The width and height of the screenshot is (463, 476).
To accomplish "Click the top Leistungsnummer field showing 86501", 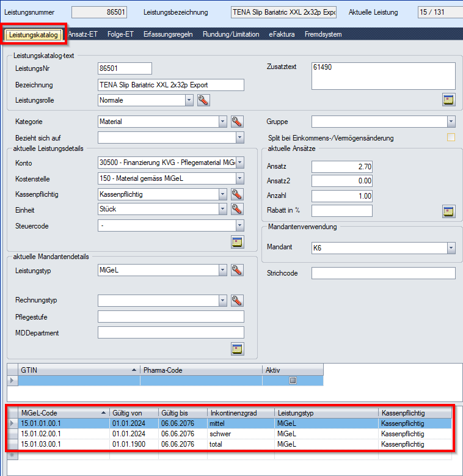I will [x=99, y=12].
